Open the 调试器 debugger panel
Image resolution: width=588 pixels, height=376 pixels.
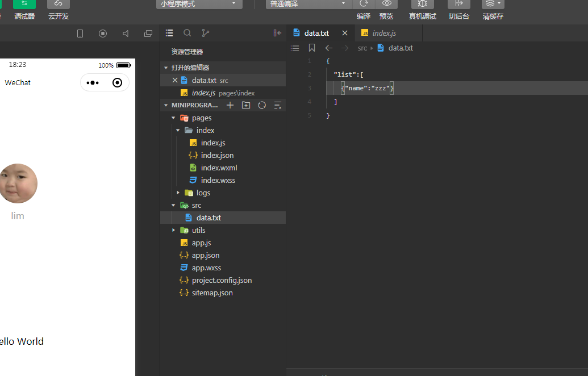click(x=24, y=4)
